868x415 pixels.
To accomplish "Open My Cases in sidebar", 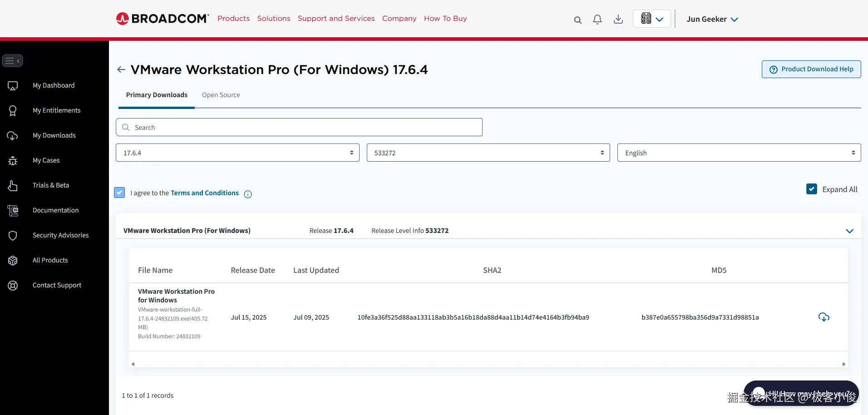I will click(x=46, y=160).
